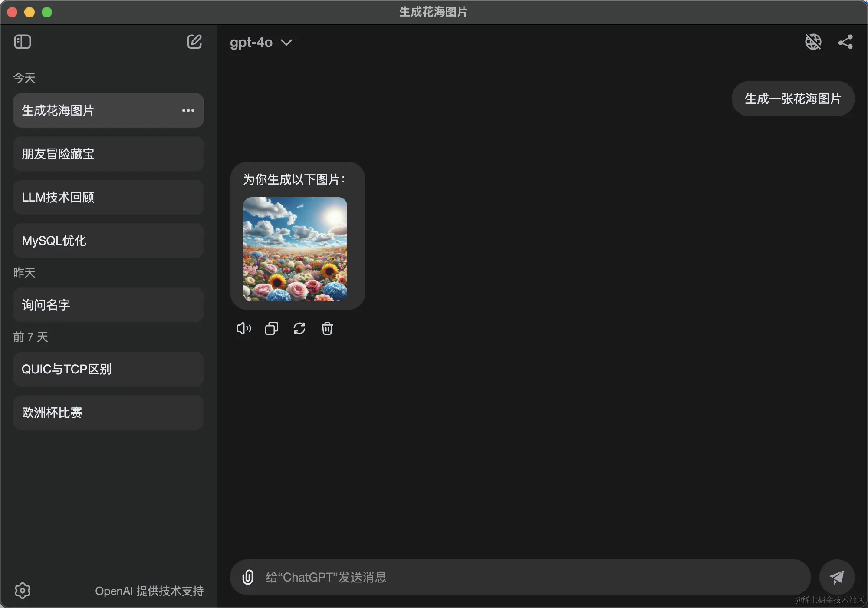The height and width of the screenshot is (608, 868).
Task: Select the MySQL优化 chat
Action: (108, 241)
